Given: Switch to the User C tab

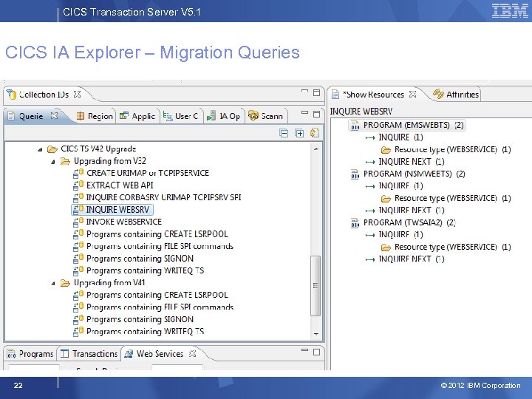Looking at the screenshot, I should 181,116.
